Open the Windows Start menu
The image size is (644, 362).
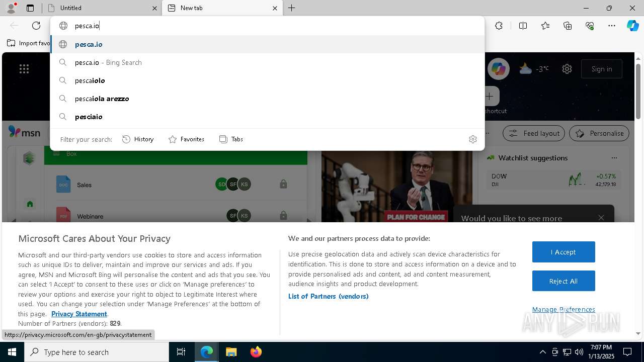click(x=12, y=352)
